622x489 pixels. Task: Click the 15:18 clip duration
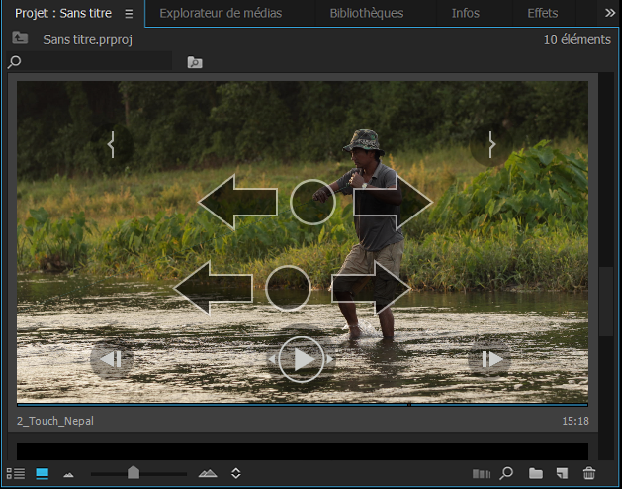(575, 421)
